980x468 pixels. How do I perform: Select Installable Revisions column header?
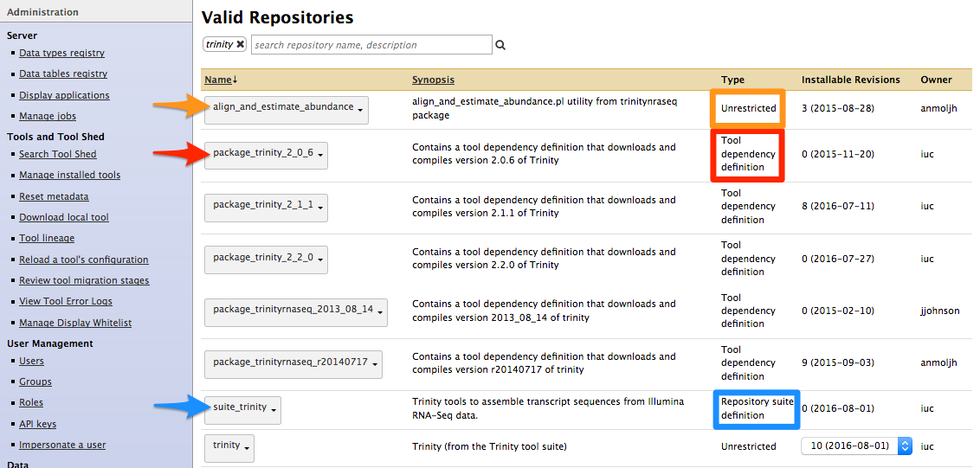pyautogui.click(x=851, y=80)
